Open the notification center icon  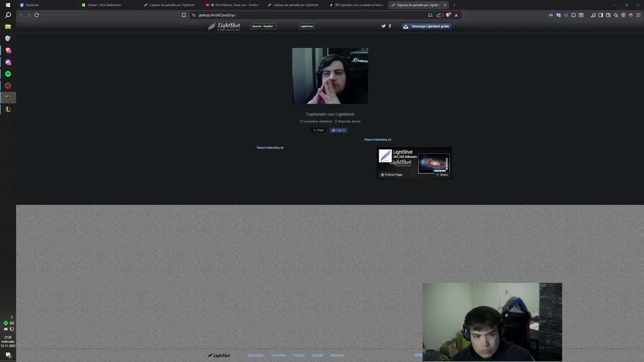8,355
